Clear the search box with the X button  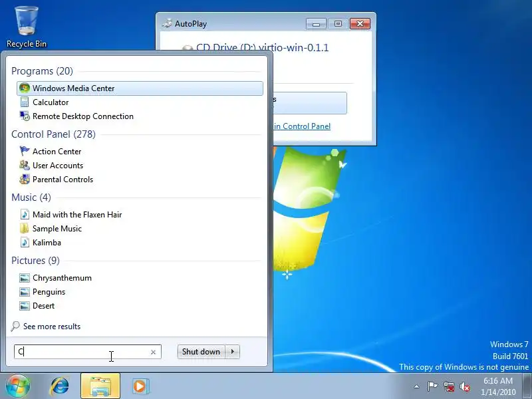154,352
